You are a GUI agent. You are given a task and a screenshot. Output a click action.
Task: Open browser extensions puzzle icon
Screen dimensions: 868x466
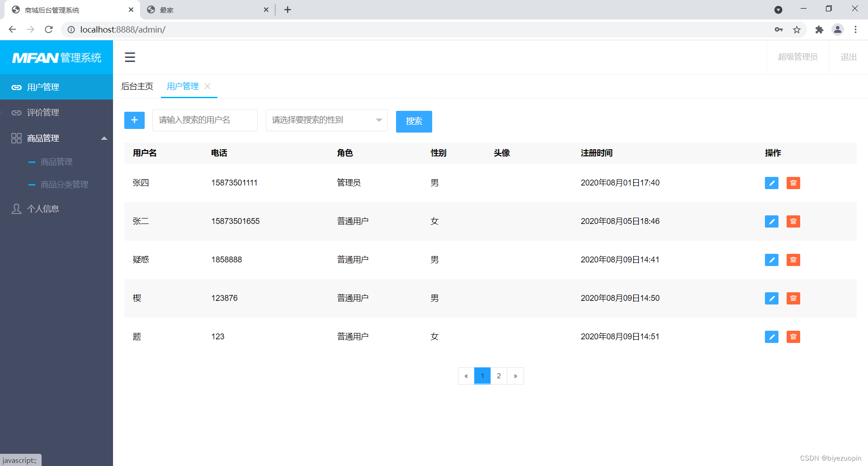[x=819, y=29]
